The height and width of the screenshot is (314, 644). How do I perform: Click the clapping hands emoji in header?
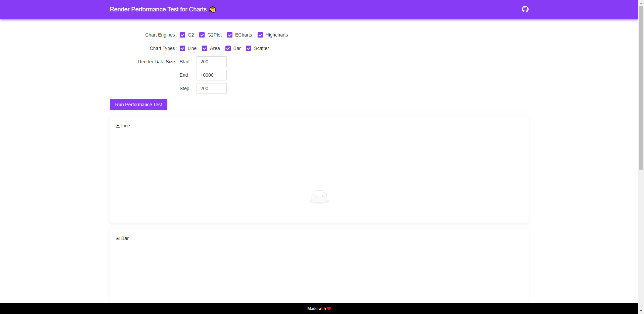(212, 9)
